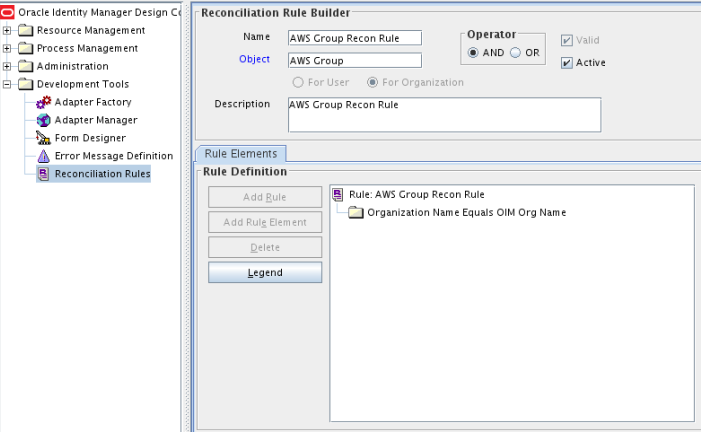Click the Object input field
Image resolution: width=701 pixels, height=432 pixels.
[355, 60]
